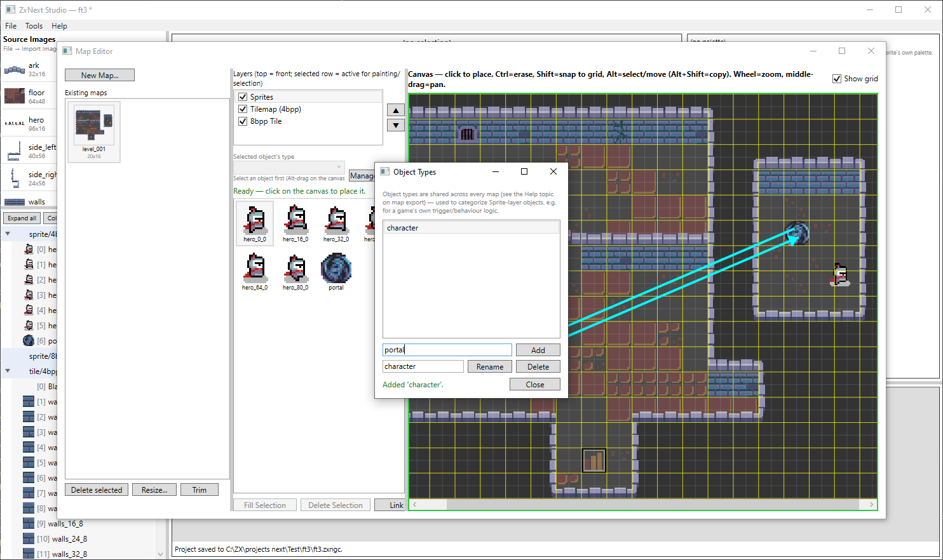943x560 pixels.
Task: Select the [0] Bla tile tree row
Action: (47, 387)
